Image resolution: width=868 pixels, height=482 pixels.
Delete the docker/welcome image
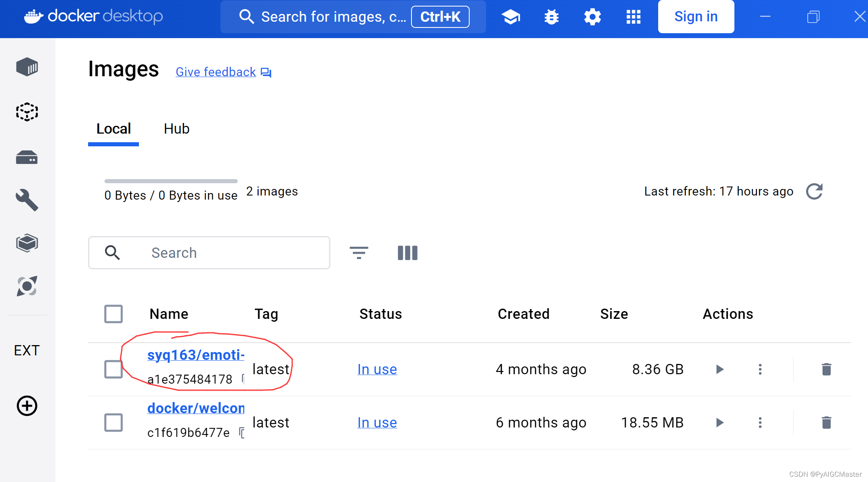click(827, 423)
